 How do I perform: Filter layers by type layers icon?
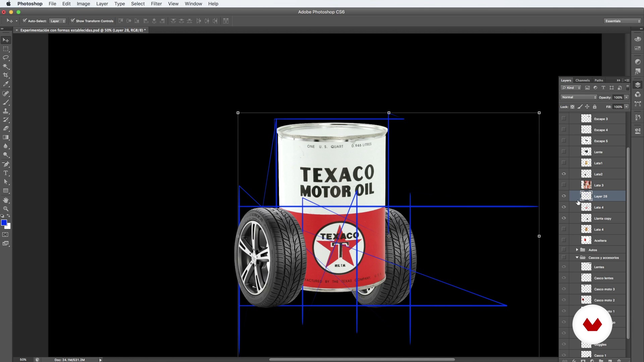click(603, 88)
